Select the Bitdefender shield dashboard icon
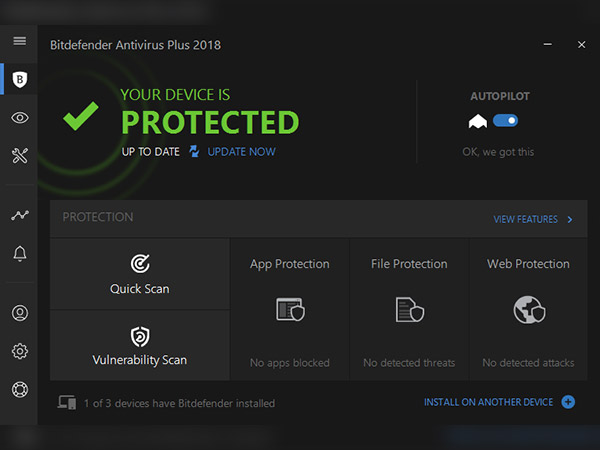 pos(19,79)
